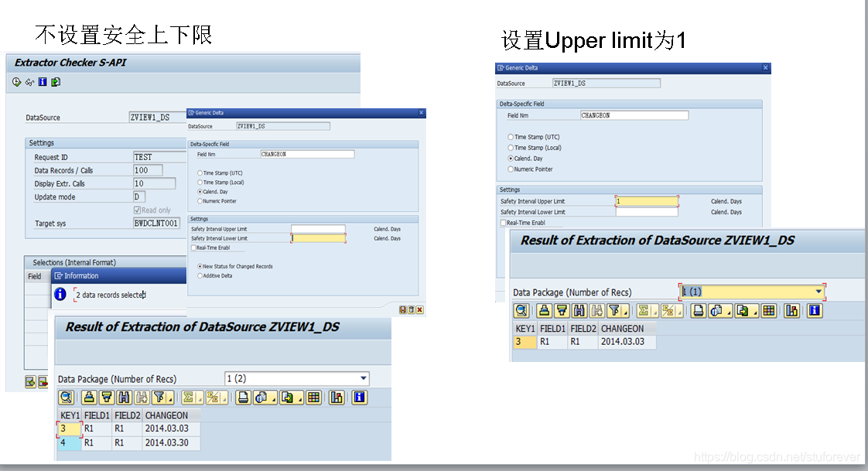Click the Change Layout grid icon in one-record toolbar
The height and width of the screenshot is (471, 868).
(769, 311)
